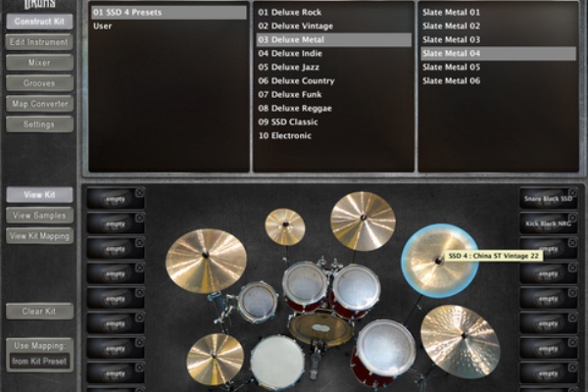
Task: Select the '06 Deluxe Country' category
Action: click(334, 80)
